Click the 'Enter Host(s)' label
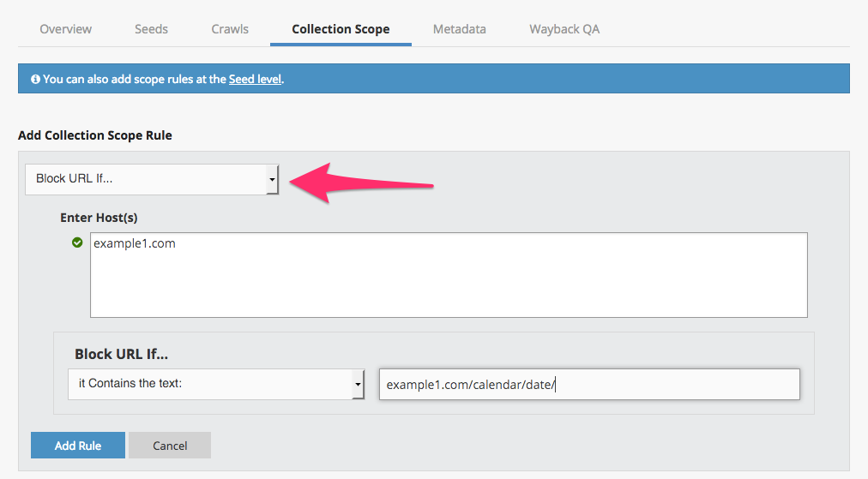 coord(99,218)
